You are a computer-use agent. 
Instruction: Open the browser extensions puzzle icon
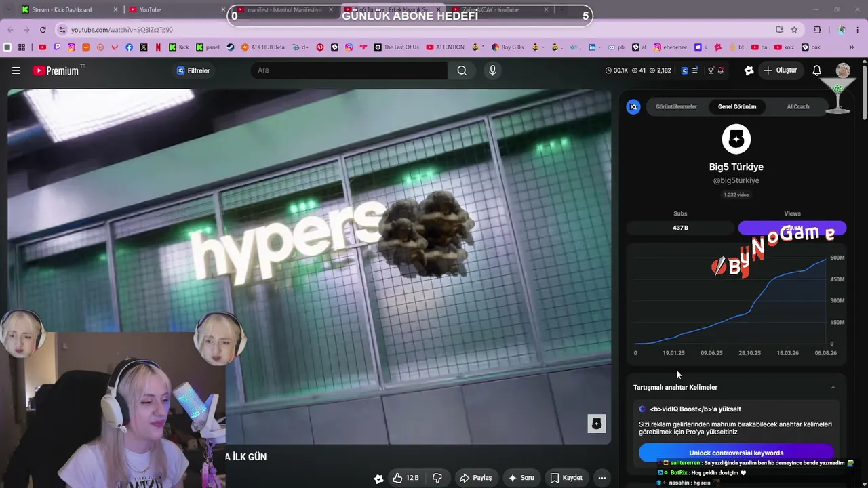817,30
